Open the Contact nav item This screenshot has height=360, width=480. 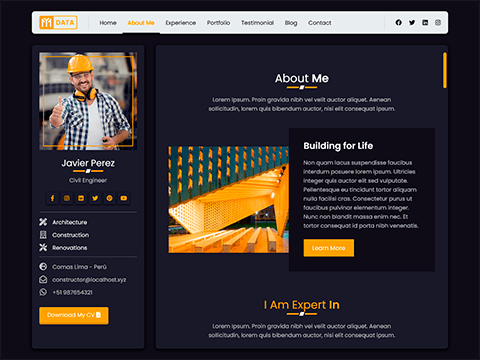[x=320, y=23]
